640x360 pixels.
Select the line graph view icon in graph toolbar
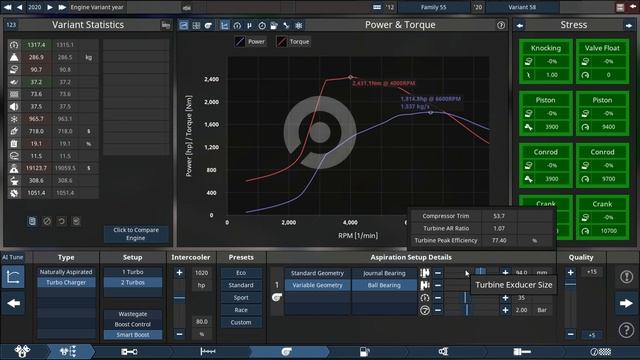click(x=184, y=25)
